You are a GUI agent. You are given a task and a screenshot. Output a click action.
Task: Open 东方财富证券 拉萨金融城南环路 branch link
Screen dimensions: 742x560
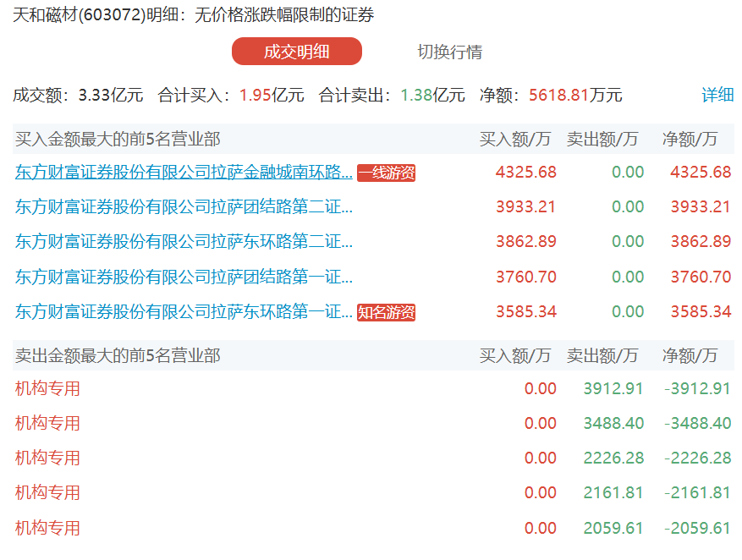(184, 173)
